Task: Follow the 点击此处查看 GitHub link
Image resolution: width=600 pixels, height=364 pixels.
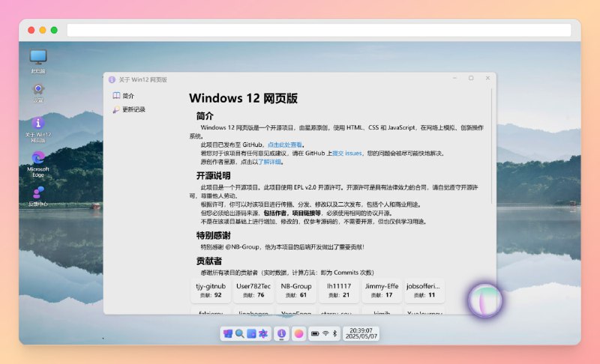Action: (285, 145)
